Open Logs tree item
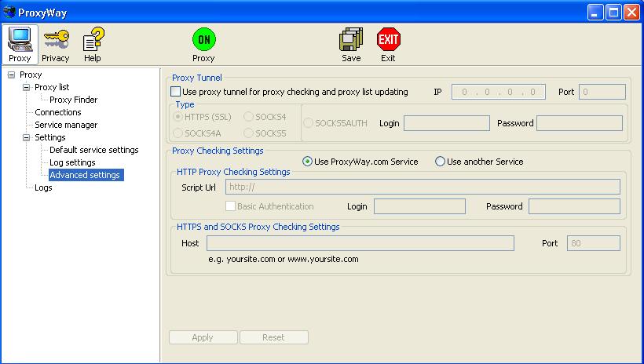The width and height of the screenshot is (644, 364). point(43,187)
